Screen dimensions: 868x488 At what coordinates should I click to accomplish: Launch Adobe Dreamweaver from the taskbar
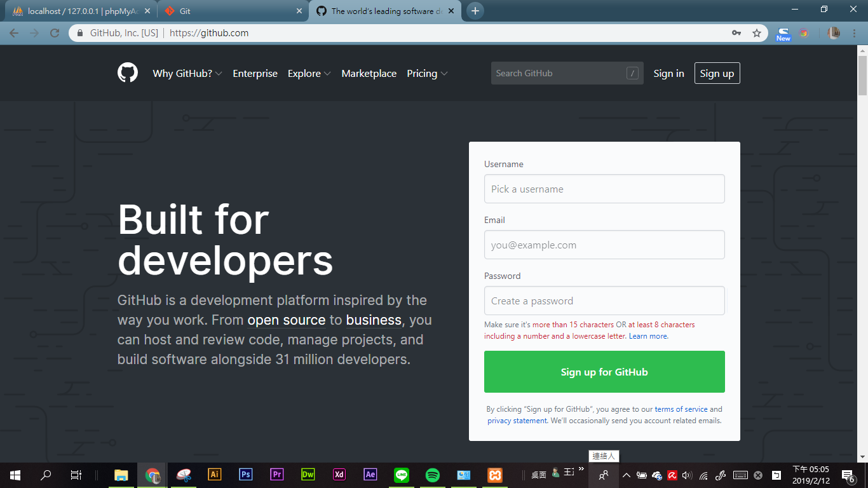[x=308, y=474]
